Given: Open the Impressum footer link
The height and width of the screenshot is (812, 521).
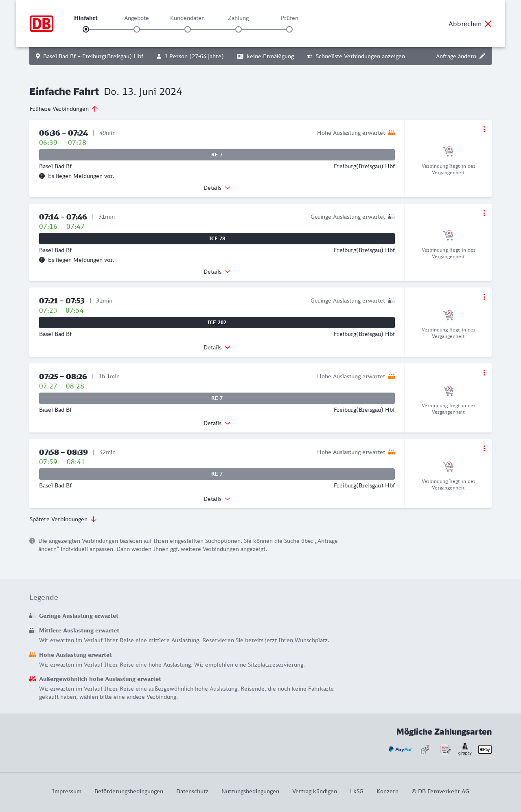Looking at the screenshot, I should coord(67,791).
